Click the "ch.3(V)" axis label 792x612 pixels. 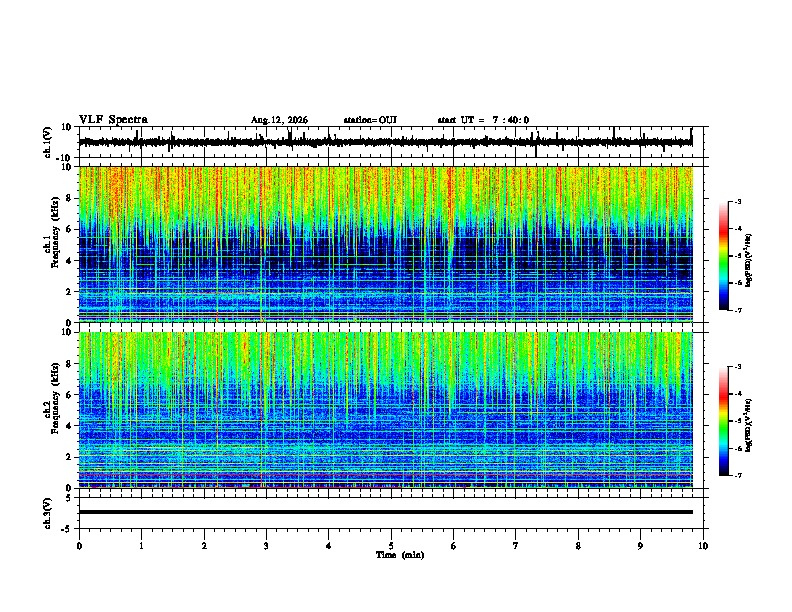48,513
